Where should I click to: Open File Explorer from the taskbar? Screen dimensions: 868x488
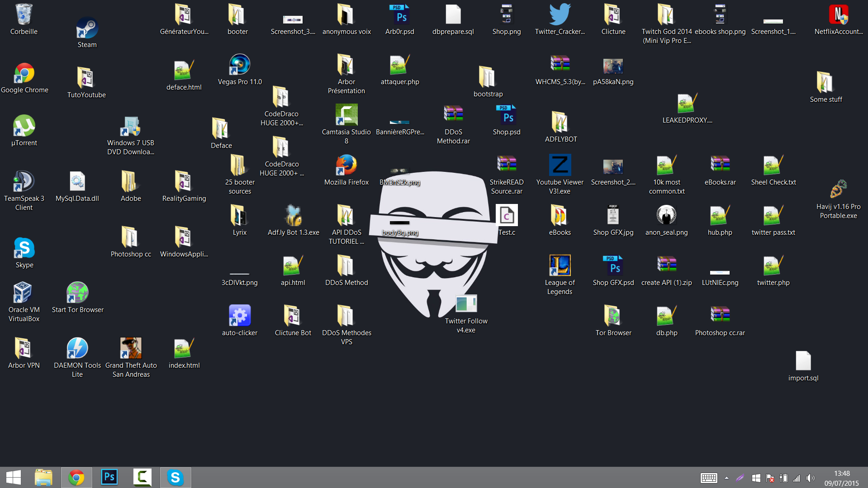43,478
